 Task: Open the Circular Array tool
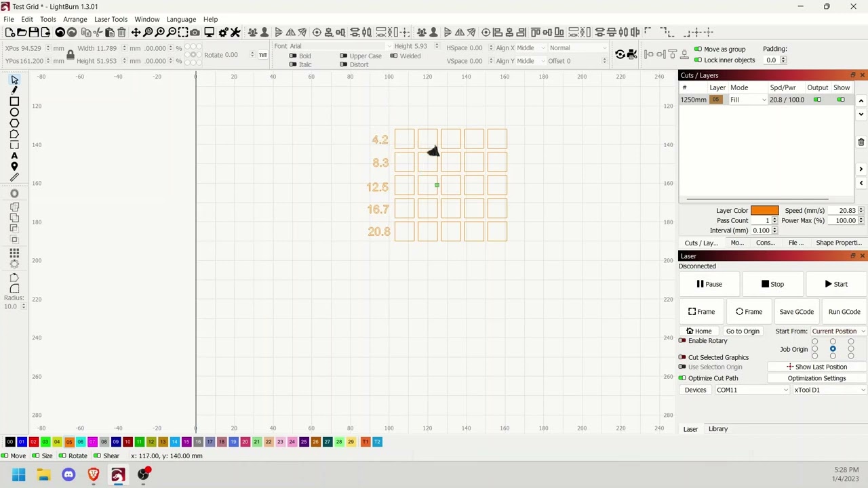pos(14,264)
